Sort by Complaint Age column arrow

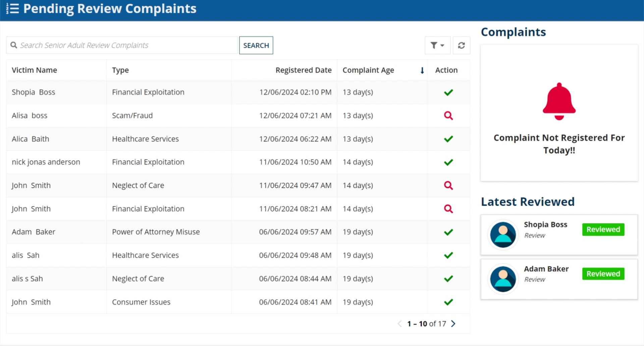(x=422, y=70)
